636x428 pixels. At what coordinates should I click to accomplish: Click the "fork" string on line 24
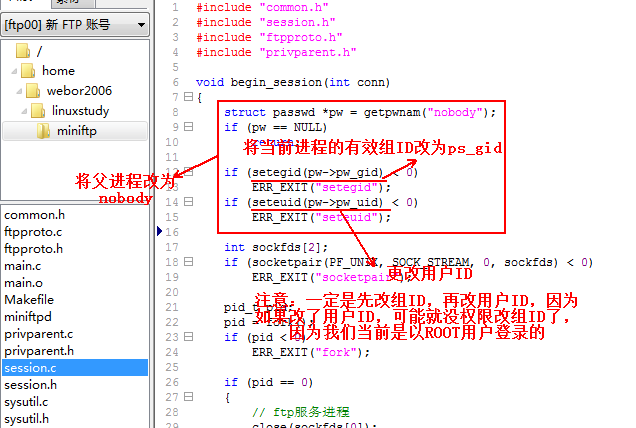(x=336, y=352)
